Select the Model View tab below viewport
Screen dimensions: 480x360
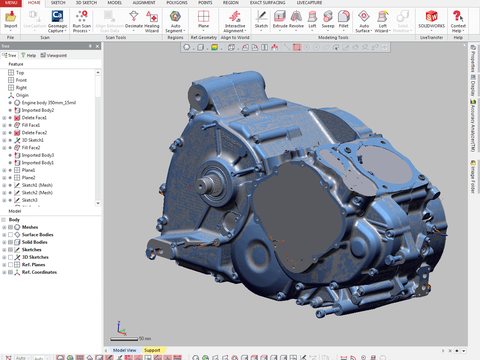coord(125,350)
